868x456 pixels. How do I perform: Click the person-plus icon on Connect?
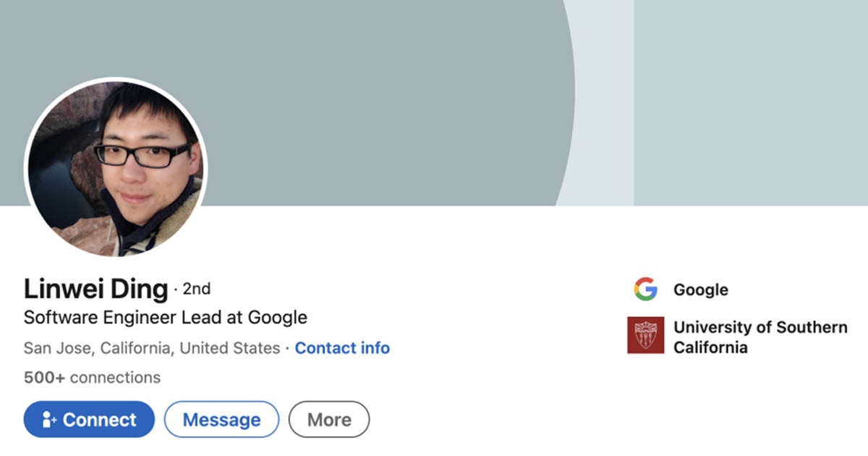(48, 420)
